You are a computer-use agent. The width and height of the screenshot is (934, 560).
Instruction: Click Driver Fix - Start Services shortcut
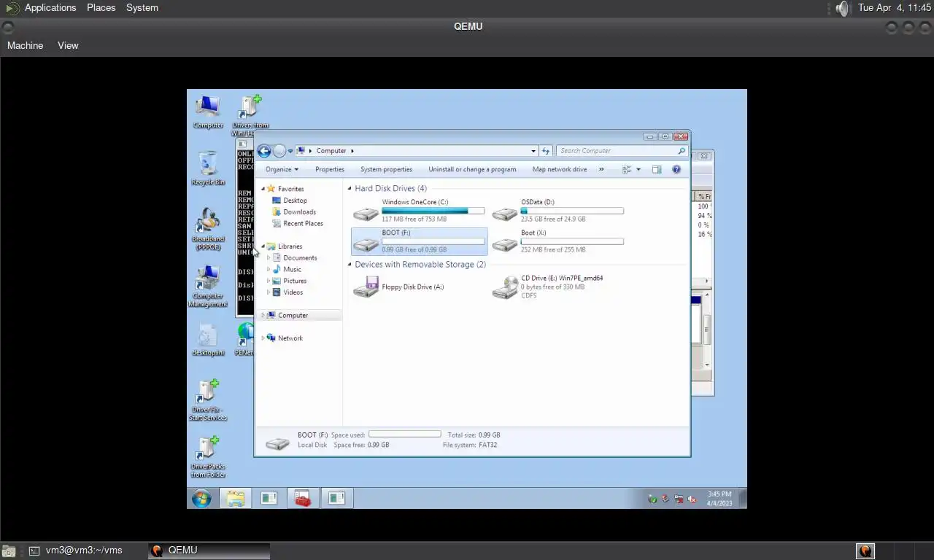(208, 400)
